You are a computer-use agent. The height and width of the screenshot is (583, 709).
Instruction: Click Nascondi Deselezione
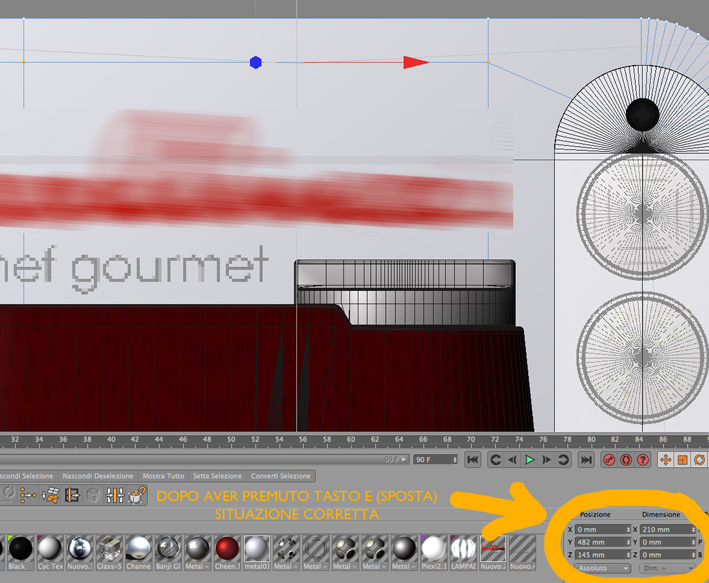pyautogui.click(x=98, y=476)
